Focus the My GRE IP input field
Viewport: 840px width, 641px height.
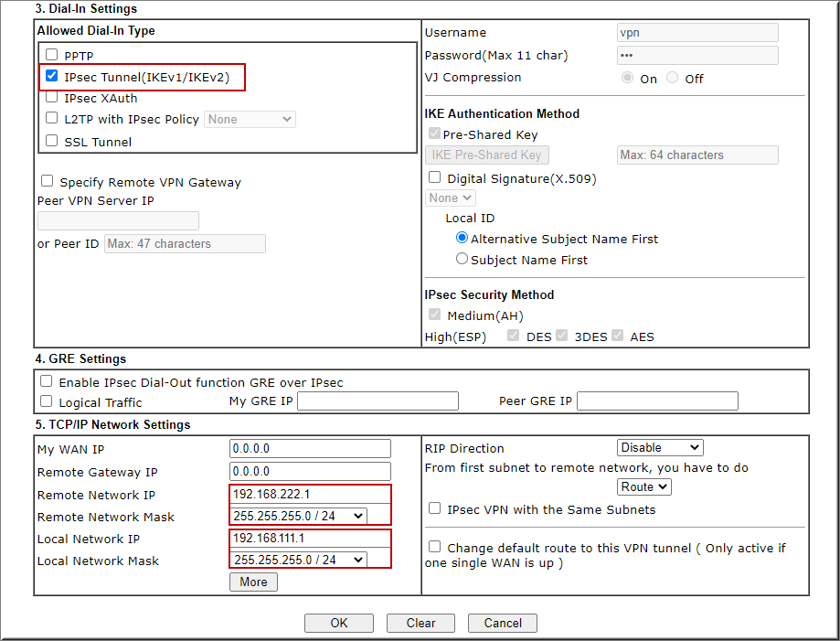[377, 401]
